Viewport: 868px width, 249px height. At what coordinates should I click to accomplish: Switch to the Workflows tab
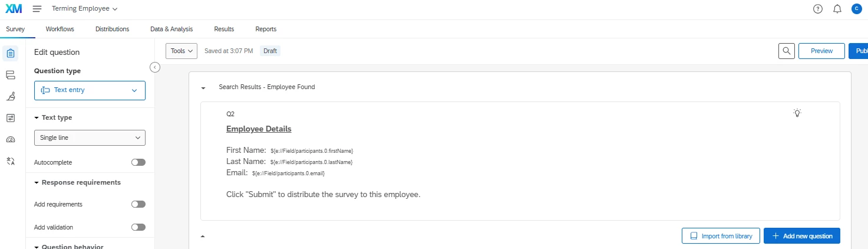tap(60, 29)
